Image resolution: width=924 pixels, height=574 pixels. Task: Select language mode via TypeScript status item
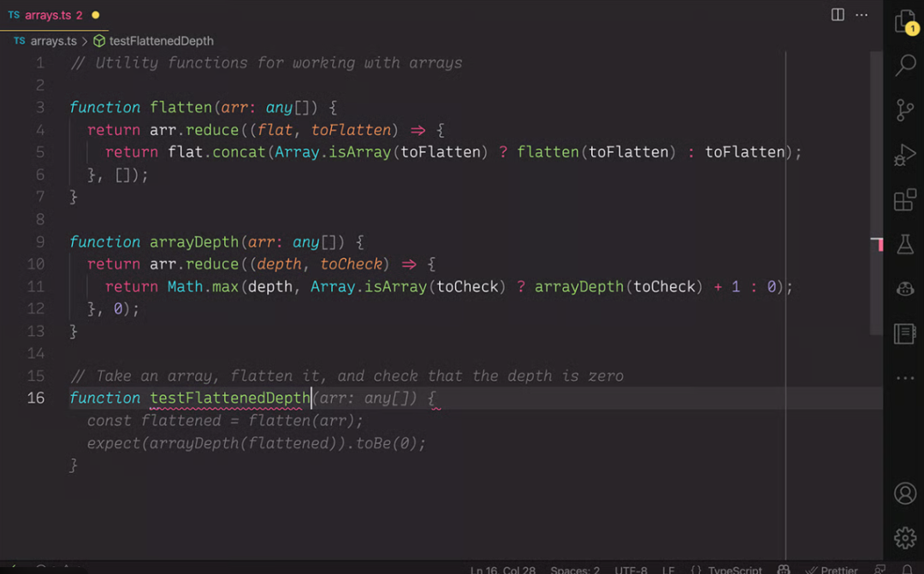pyautogui.click(x=735, y=570)
